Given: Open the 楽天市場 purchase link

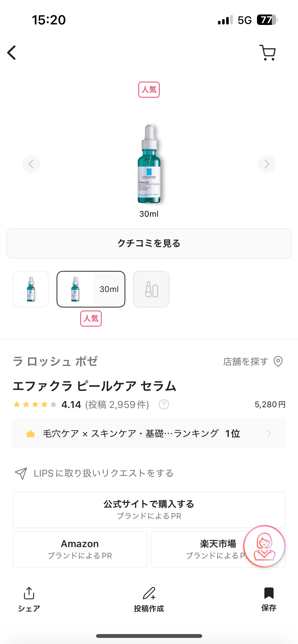Looking at the screenshot, I should (204, 549).
